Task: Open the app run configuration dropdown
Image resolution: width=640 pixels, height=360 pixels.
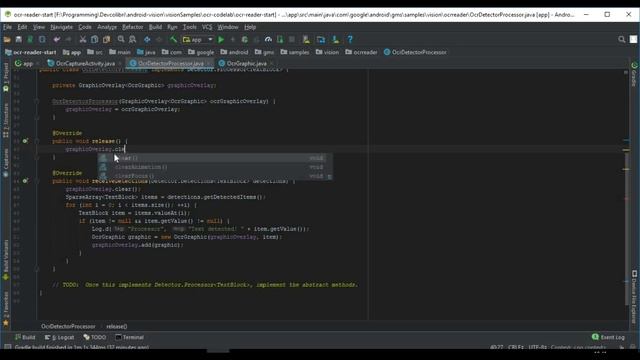Action: coord(198,40)
